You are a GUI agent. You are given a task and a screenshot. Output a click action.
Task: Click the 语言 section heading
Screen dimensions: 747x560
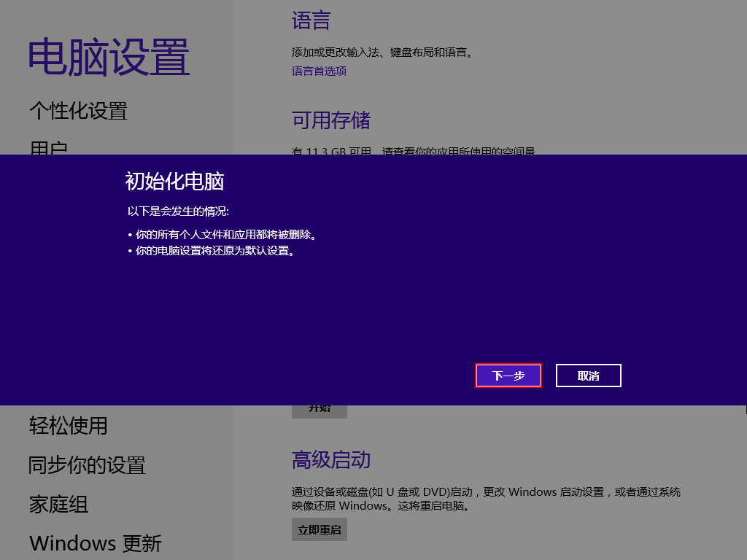point(311,20)
